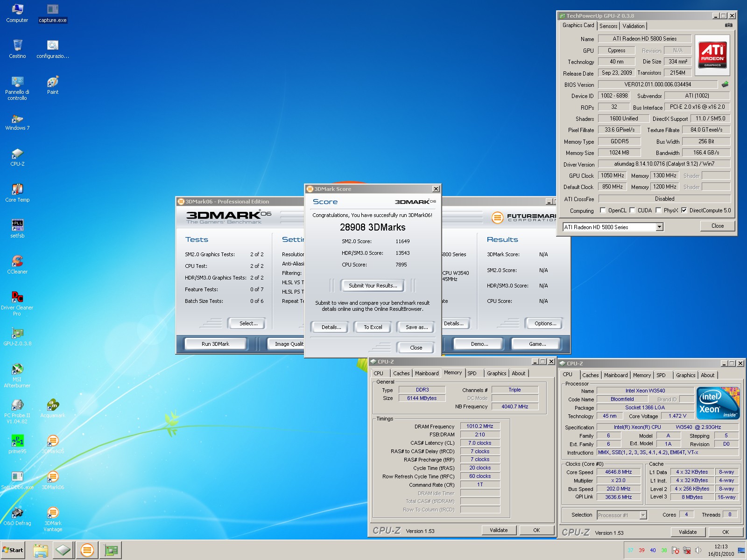The width and height of the screenshot is (747, 560).
Task: Launch the CPU-Z desktop shortcut
Action: click(17, 157)
